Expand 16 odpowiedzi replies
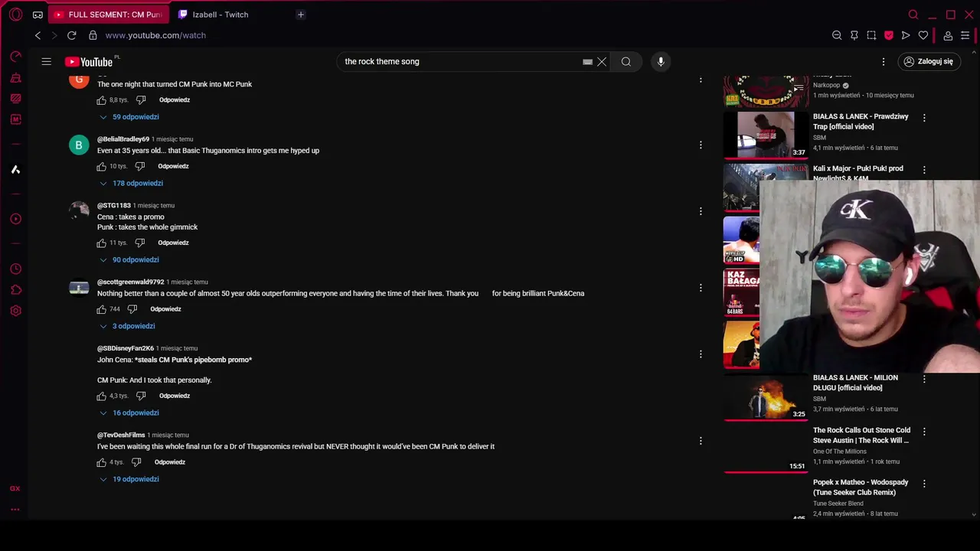 (129, 412)
